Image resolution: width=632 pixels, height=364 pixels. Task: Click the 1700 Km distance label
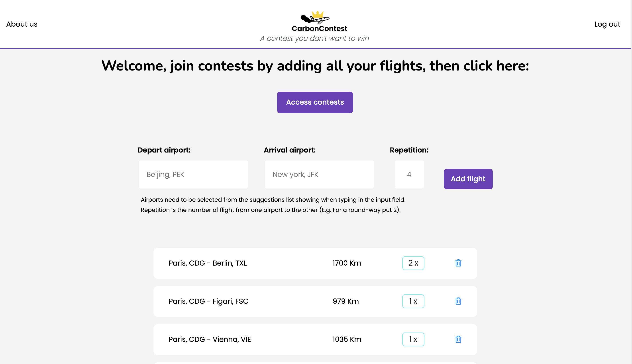(347, 263)
